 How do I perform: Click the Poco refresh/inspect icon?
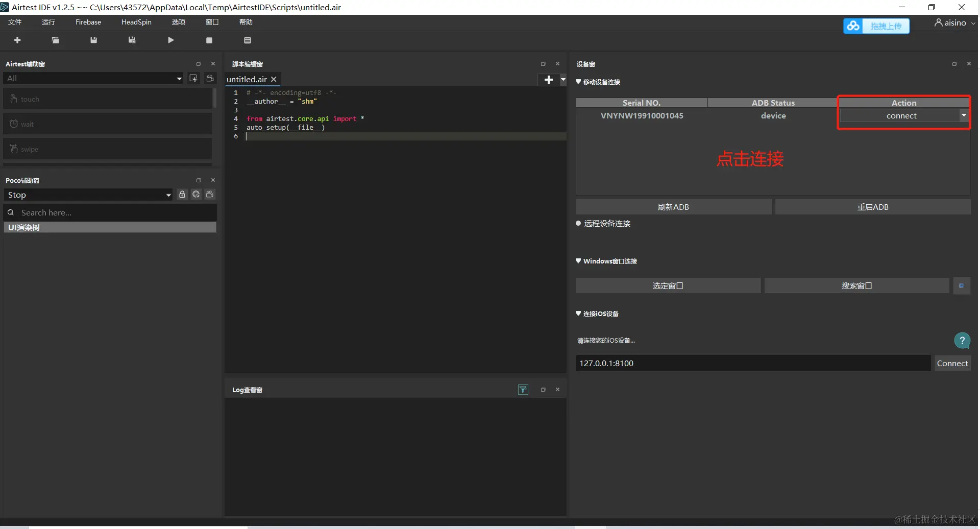tap(196, 195)
